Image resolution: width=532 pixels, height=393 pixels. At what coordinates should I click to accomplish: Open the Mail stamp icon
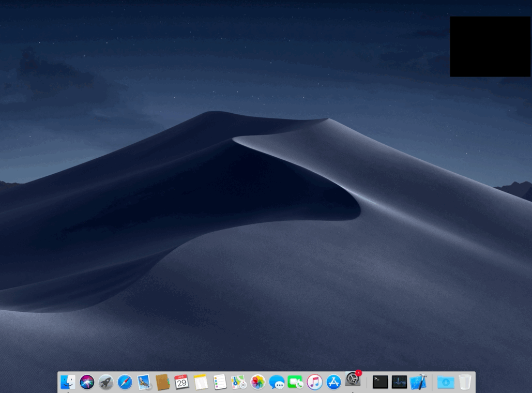click(144, 382)
